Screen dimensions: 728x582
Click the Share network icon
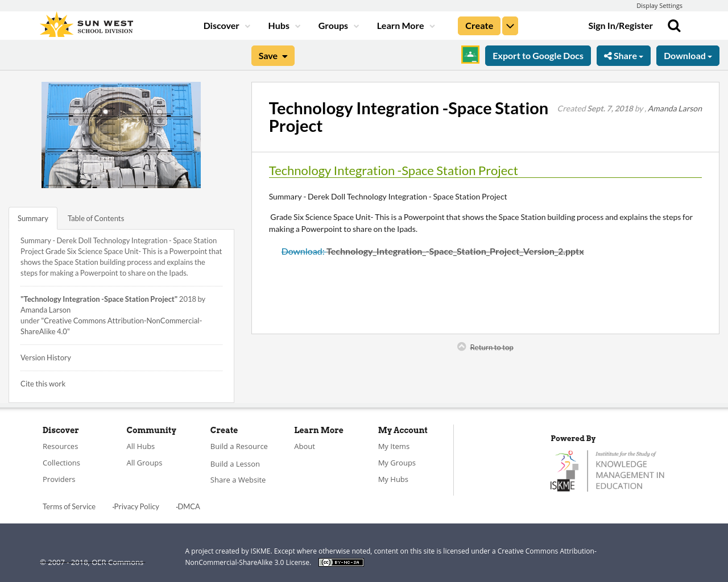point(609,55)
